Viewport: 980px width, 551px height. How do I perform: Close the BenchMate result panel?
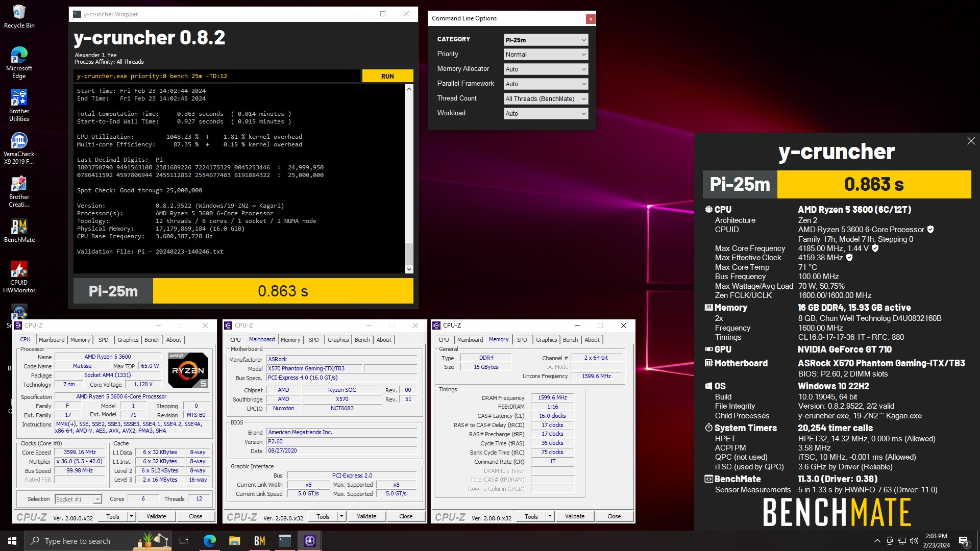971,141
